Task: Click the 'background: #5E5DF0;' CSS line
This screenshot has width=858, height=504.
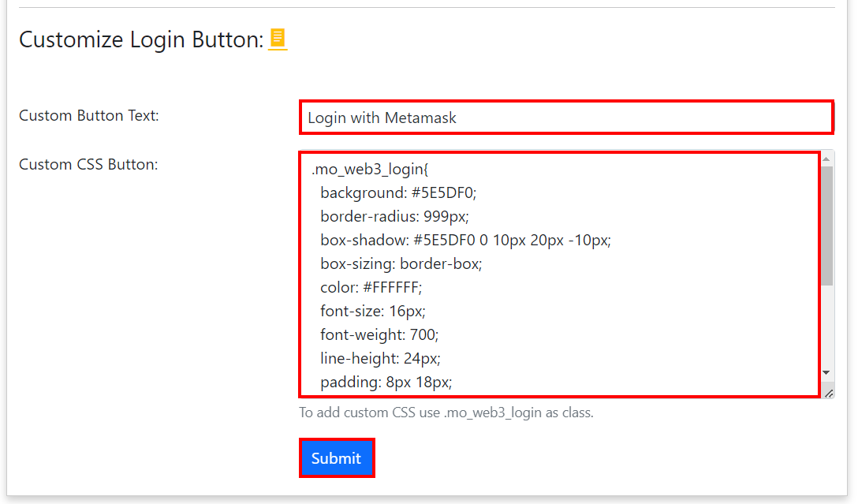Action: (x=398, y=192)
